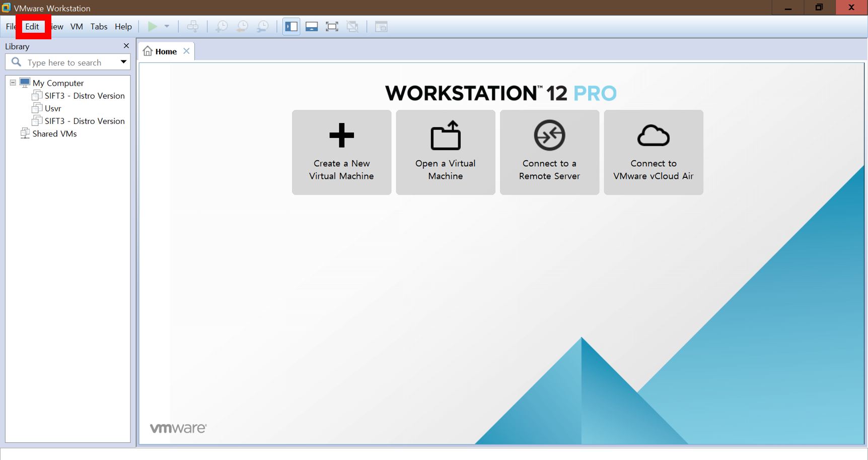
Task: Click the Library search magnifier icon
Action: pyautogui.click(x=16, y=62)
